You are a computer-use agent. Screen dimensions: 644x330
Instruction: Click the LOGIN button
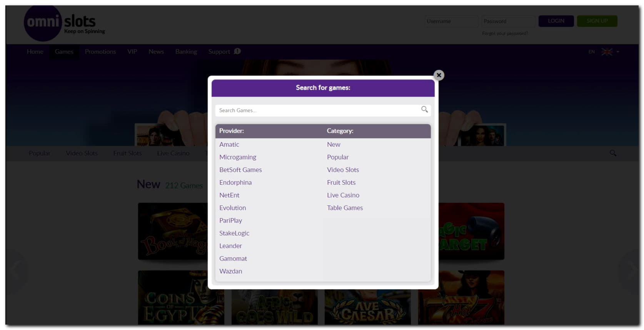pos(556,21)
